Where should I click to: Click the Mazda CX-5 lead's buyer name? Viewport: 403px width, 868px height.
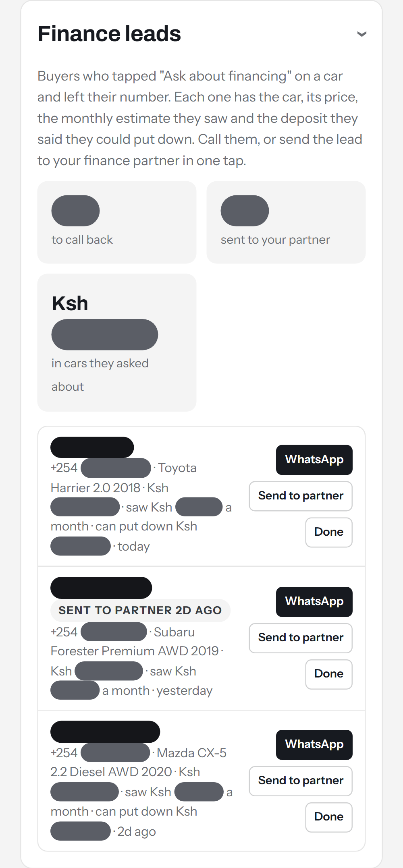click(105, 731)
